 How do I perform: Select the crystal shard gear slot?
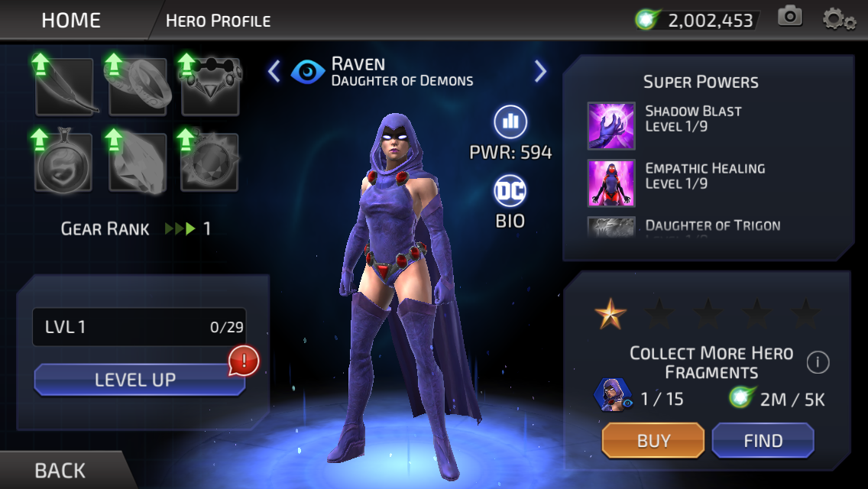(138, 162)
